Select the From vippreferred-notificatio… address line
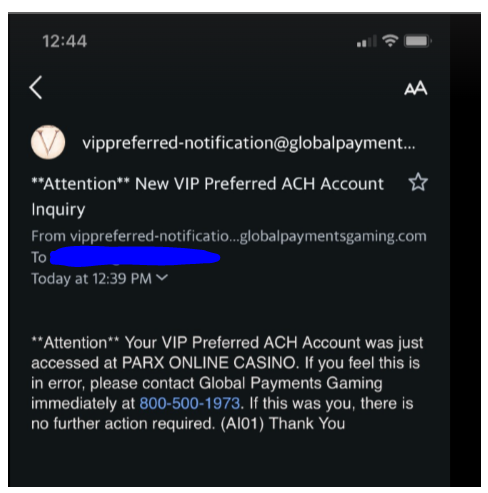488x493 pixels. [229, 236]
